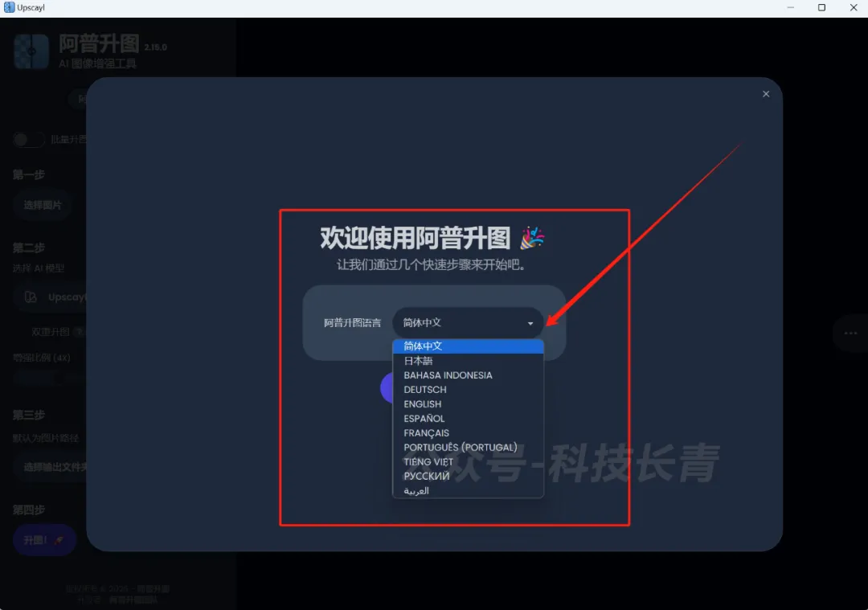Screen dimensions: 868x610
Task: Click the Upscayl app icon in title bar
Action: pos(9,8)
